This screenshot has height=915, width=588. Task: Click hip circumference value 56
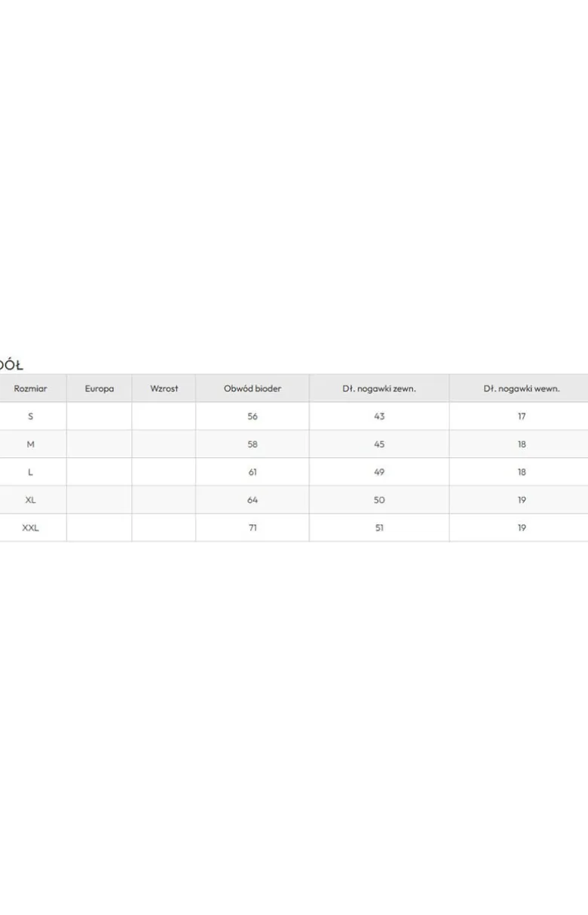pyautogui.click(x=253, y=416)
